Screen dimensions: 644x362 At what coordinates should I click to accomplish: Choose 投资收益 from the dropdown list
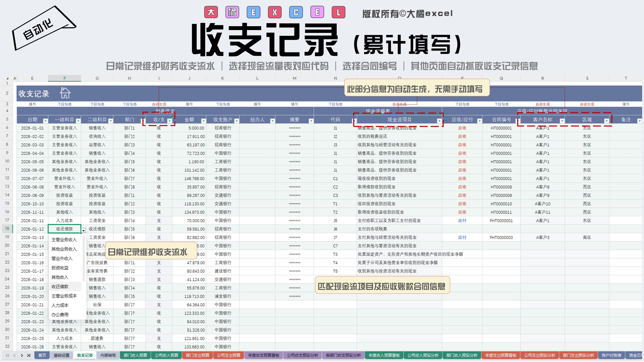[60, 268]
